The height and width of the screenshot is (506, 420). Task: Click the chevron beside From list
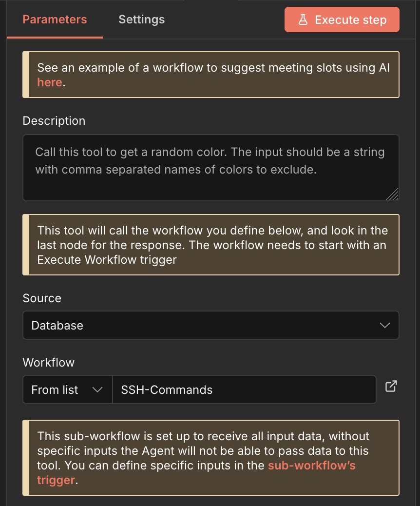97,389
